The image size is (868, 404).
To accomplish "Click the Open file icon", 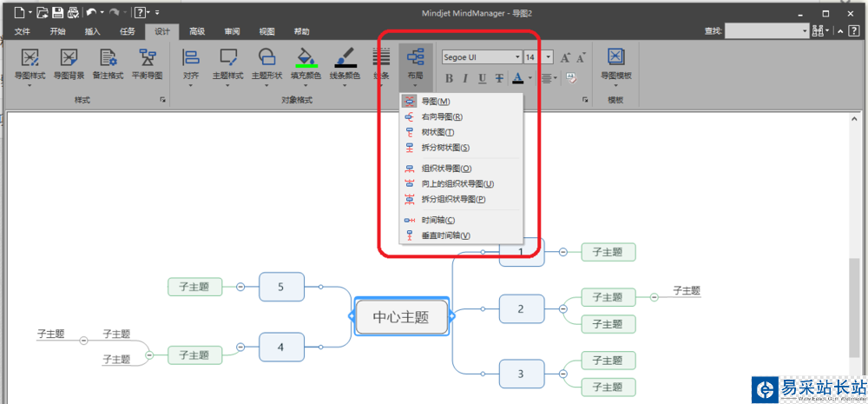I will click(43, 11).
